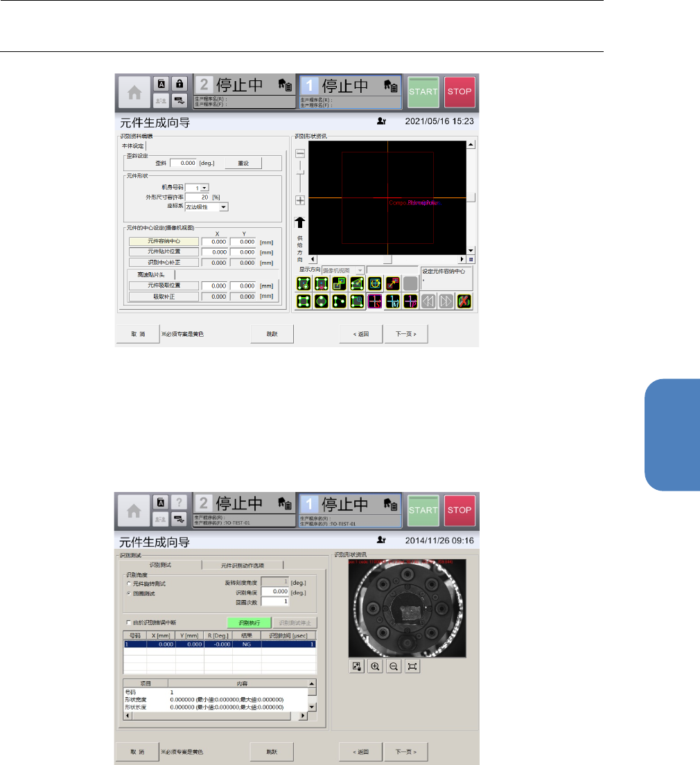Click STOP in the lower screen
This screenshot has height=765, width=700.
pos(460,510)
